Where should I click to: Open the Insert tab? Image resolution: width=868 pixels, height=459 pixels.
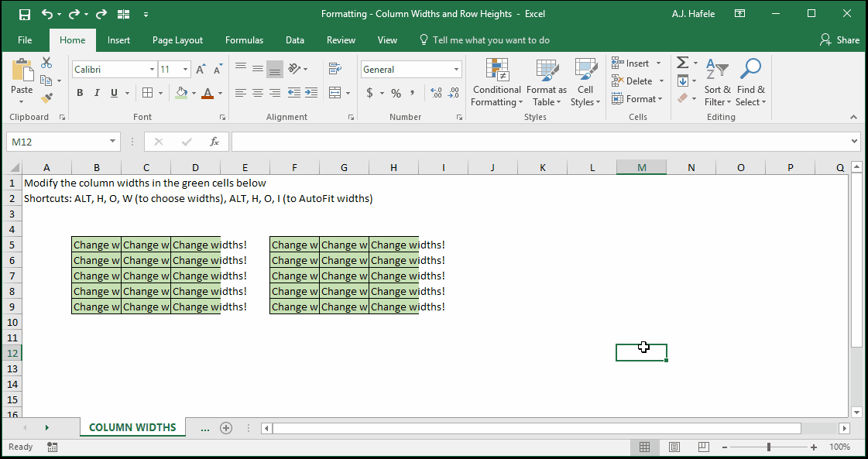(119, 40)
